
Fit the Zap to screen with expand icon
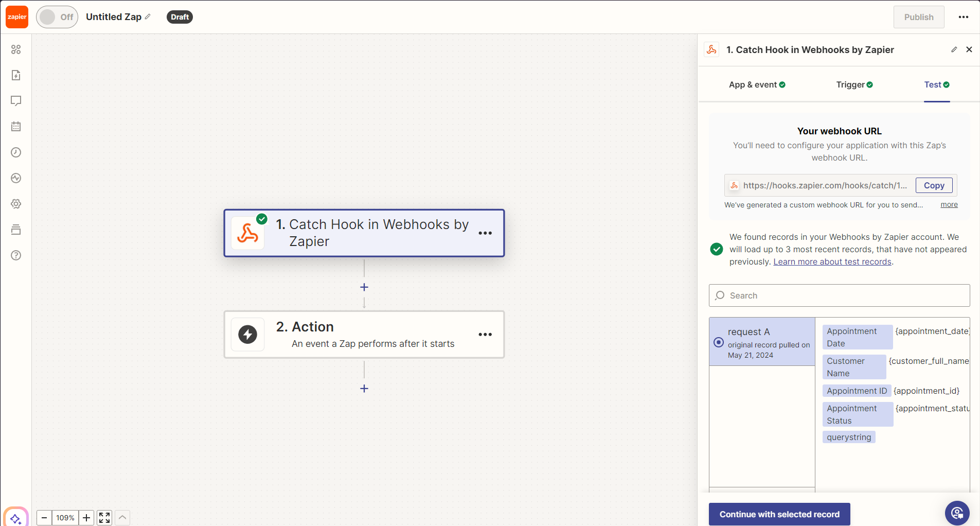pyautogui.click(x=104, y=518)
